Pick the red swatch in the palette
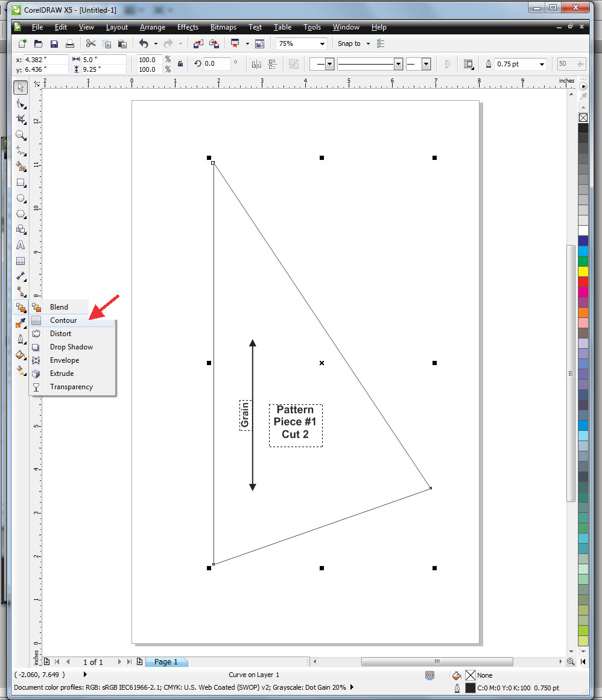 [583, 282]
